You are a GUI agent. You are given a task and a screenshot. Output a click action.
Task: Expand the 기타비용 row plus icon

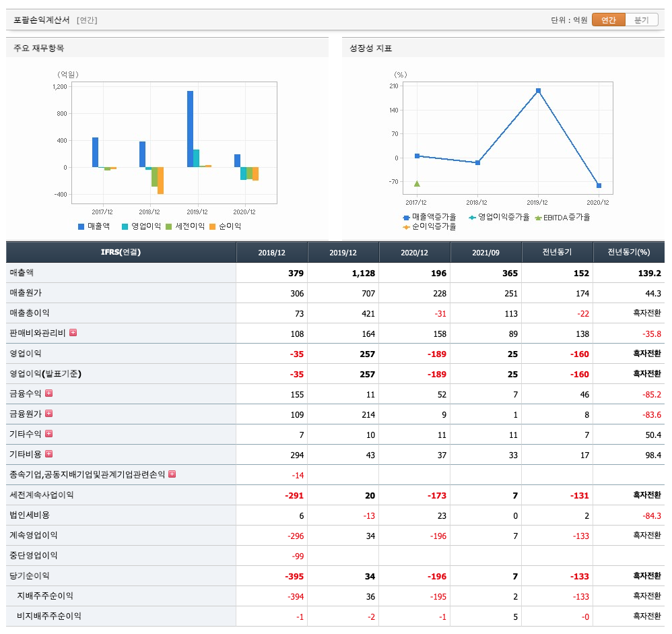pos(49,453)
